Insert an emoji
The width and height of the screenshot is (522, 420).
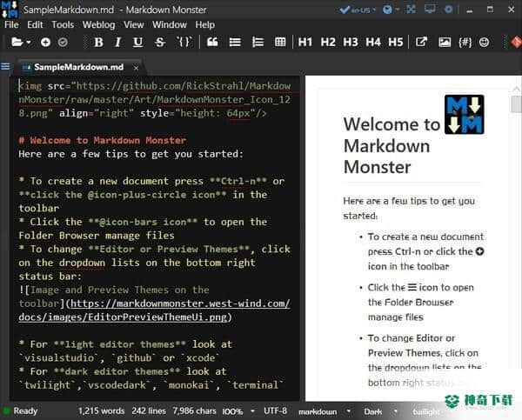coord(484,43)
